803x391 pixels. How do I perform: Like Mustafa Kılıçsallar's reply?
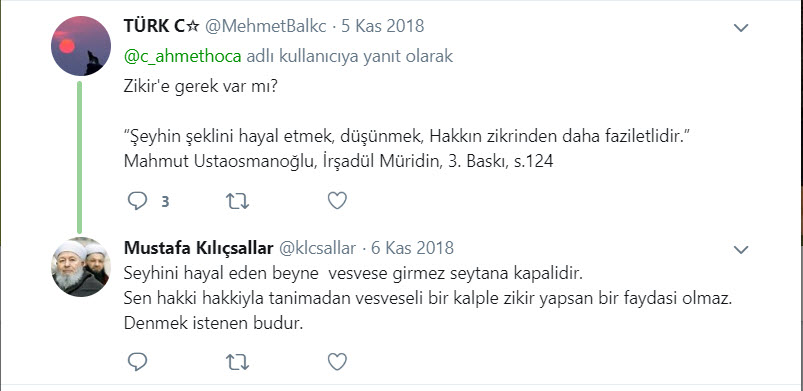pos(337,362)
